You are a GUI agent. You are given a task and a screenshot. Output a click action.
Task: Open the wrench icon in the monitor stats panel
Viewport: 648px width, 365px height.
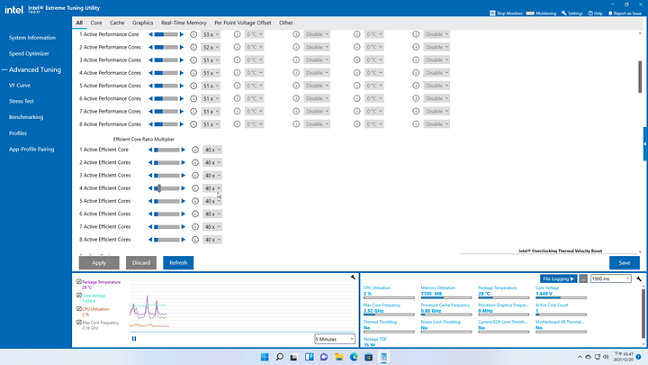tap(639, 279)
